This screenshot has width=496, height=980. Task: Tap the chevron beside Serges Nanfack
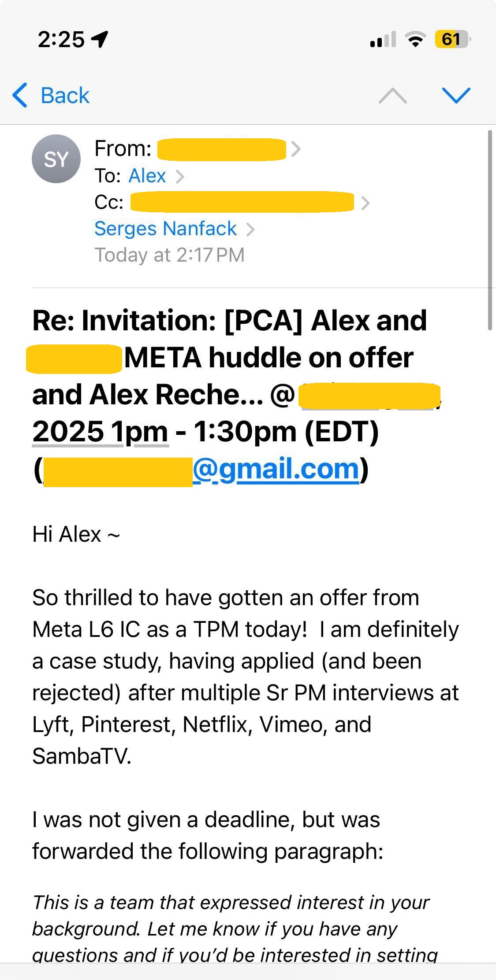click(250, 229)
